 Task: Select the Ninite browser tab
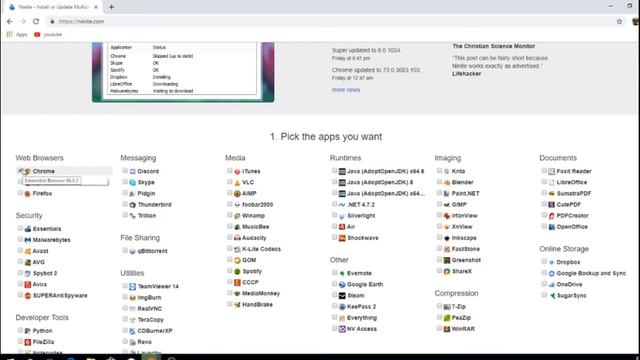(x=53, y=7)
